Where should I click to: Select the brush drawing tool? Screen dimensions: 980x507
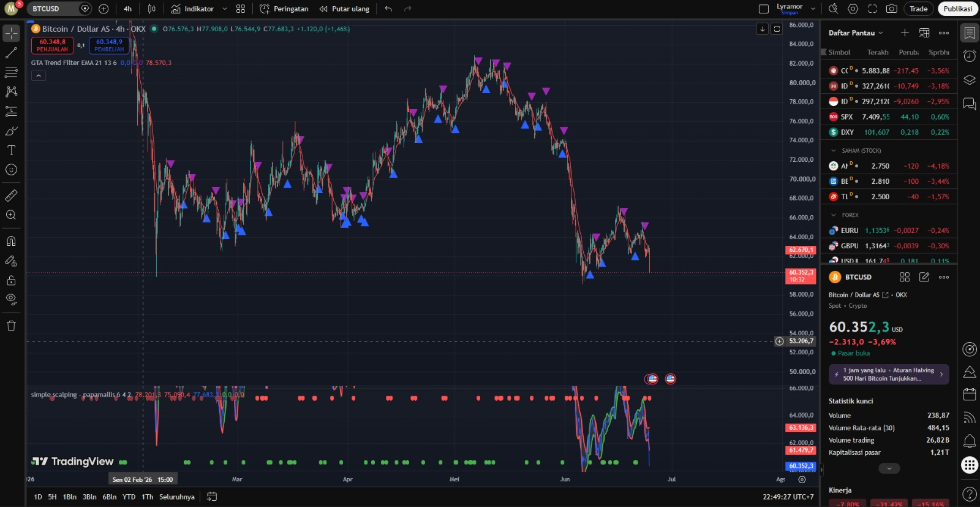coord(11,131)
